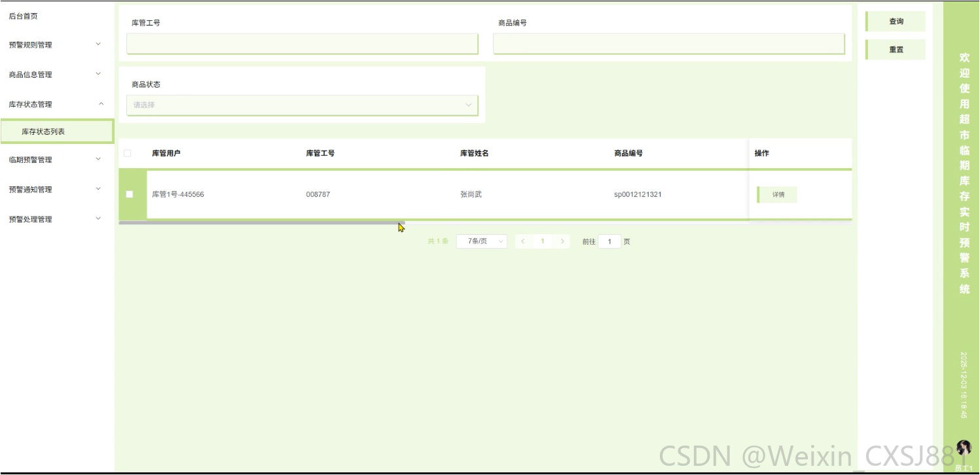The height and width of the screenshot is (475, 980).
Task: Click the 前往 page number input
Action: [x=609, y=241]
